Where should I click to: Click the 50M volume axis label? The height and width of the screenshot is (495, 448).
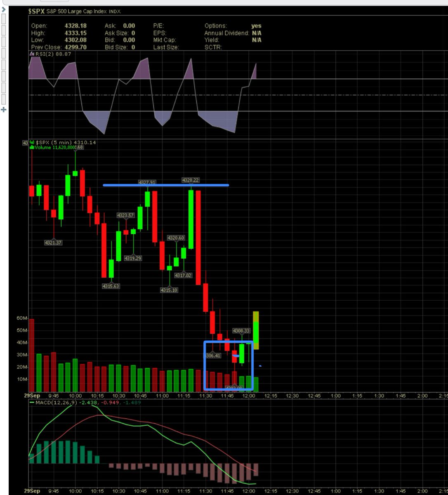point(23,330)
